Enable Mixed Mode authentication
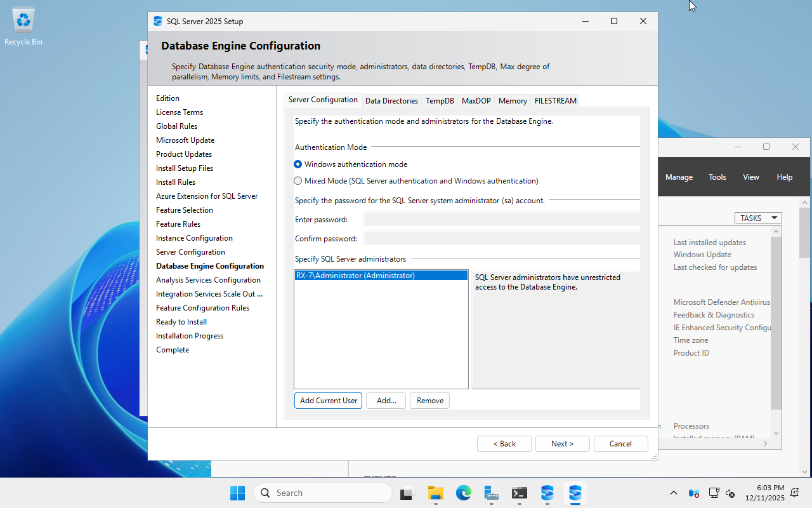Viewport: 812px width, 508px height. pyautogui.click(x=298, y=180)
